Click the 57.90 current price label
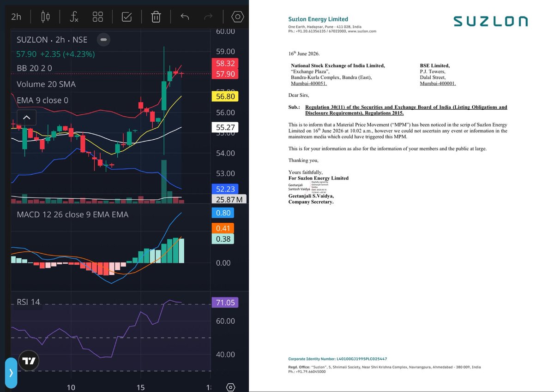This screenshot has width=554, height=392. point(225,74)
